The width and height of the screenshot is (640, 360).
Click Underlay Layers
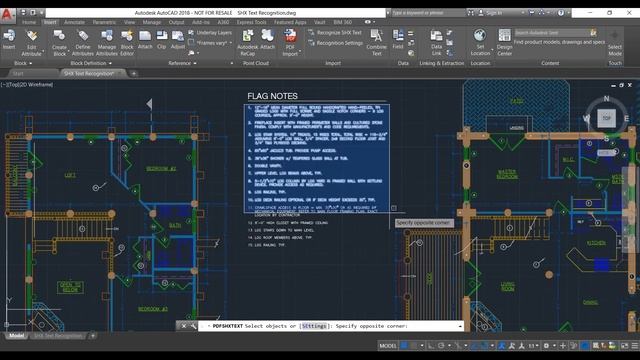coord(210,32)
